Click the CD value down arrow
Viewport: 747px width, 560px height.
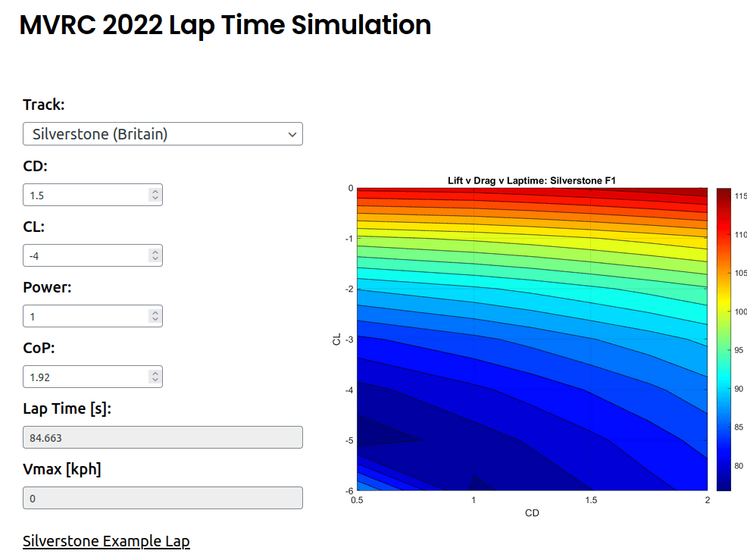pyautogui.click(x=155, y=199)
